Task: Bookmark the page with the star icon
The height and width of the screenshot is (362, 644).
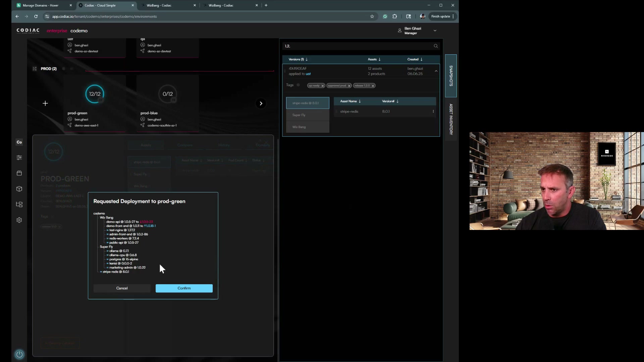Action: point(372,16)
